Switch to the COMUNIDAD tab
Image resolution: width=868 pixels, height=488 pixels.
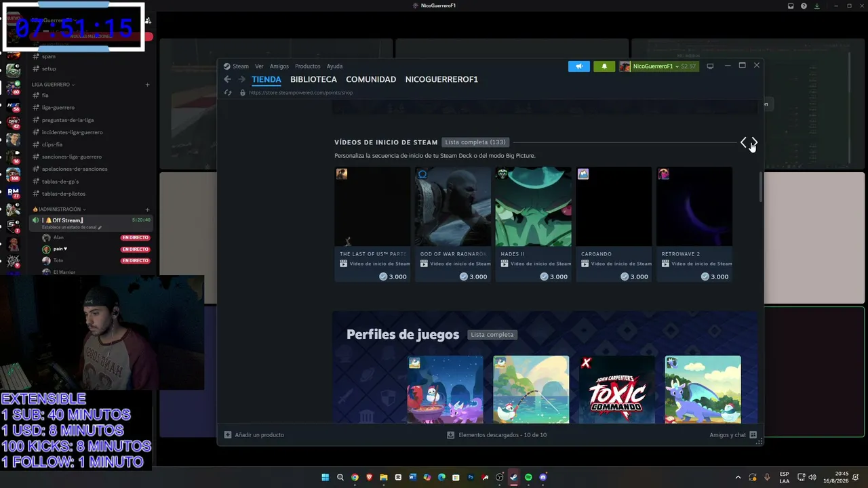click(x=371, y=79)
